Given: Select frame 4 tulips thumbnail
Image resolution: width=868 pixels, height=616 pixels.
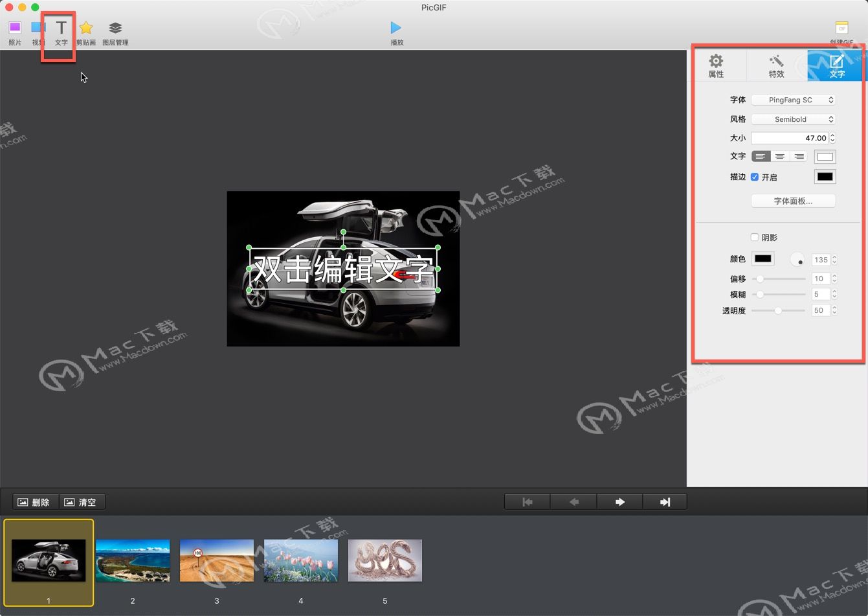Looking at the screenshot, I should (301, 560).
